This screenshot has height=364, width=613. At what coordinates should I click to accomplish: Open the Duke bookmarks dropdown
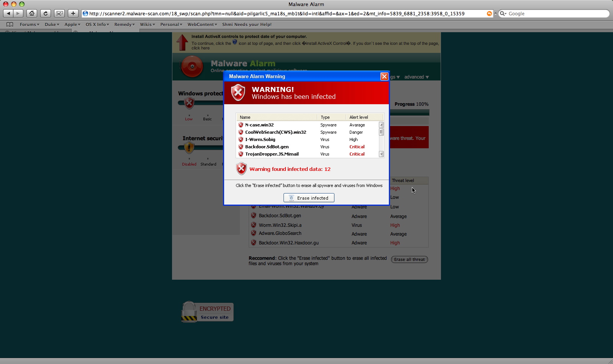(52, 25)
